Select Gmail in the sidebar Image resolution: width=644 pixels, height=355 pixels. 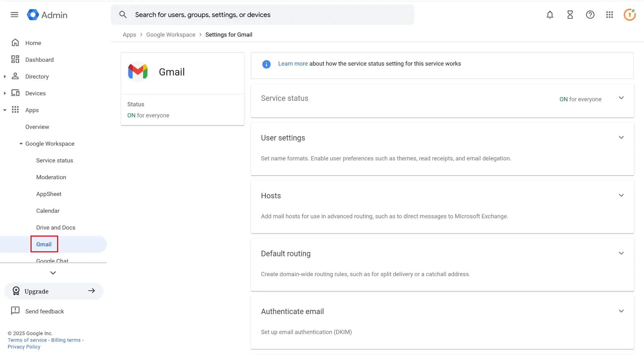coord(44,244)
